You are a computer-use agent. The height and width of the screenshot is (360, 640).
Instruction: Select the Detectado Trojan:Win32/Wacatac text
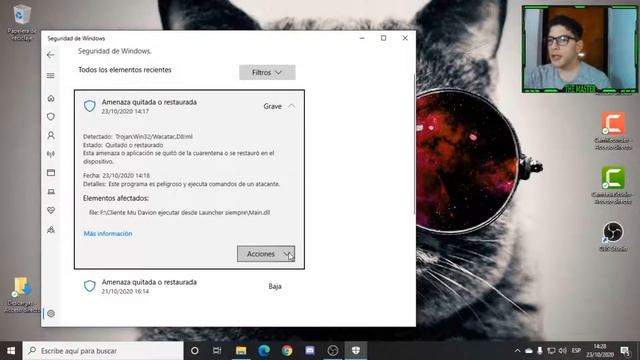click(x=138, y=137)
